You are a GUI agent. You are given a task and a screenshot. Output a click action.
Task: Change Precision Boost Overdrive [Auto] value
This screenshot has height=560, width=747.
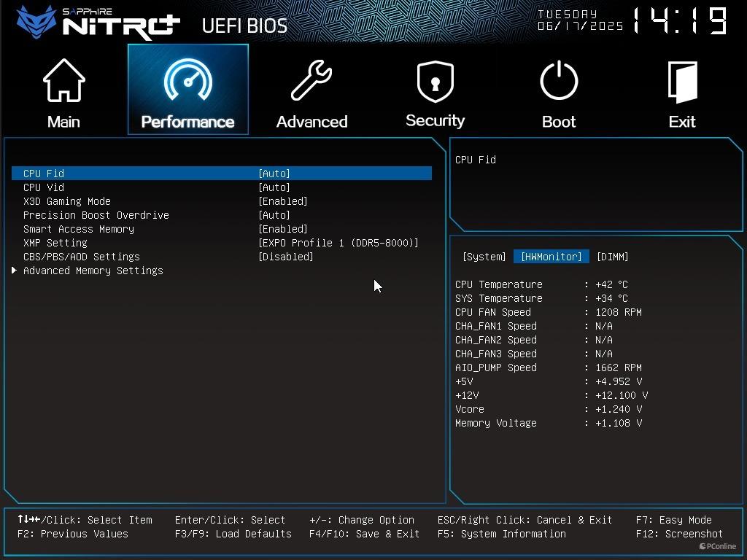click(274, 215)
